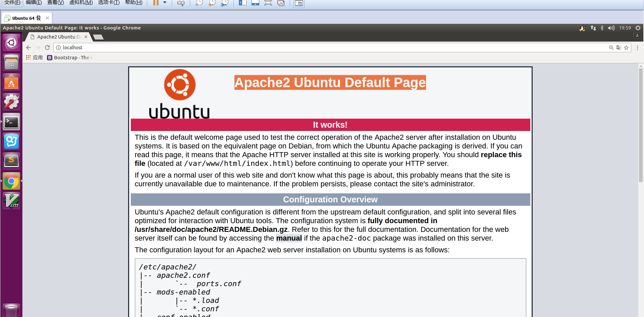Click the Ubuntu logo image
Image resolution: width=644 pixels, height=317 pixels.
179,94
